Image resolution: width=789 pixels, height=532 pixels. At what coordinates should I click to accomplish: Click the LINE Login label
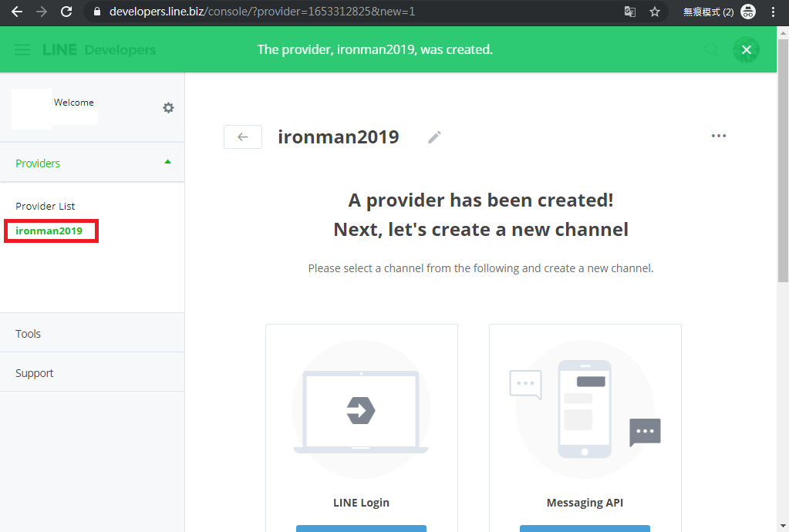(x=361, y=503)
